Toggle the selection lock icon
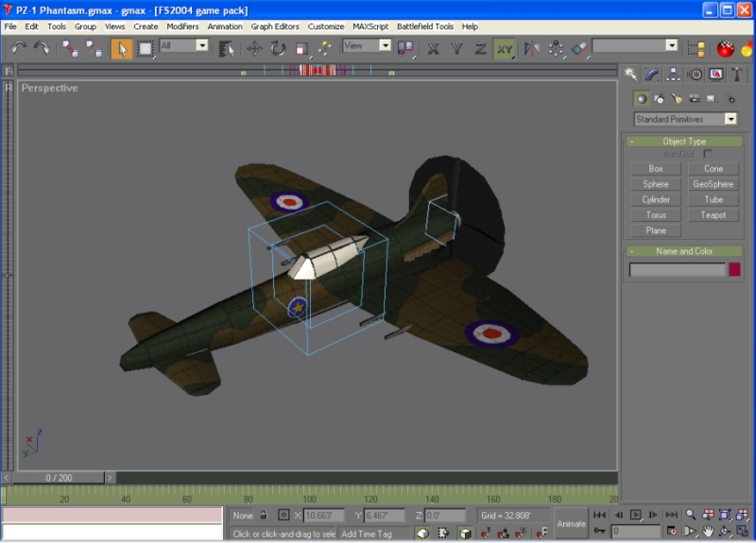This screenshot has width=756, height=543. (264, 515)
